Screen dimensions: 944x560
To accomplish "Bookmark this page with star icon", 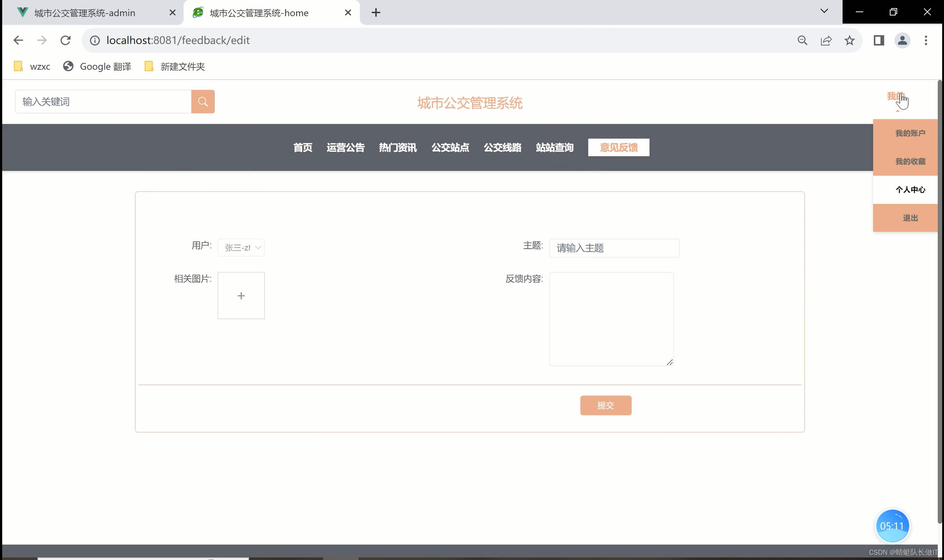I will [x=849, y=41].
